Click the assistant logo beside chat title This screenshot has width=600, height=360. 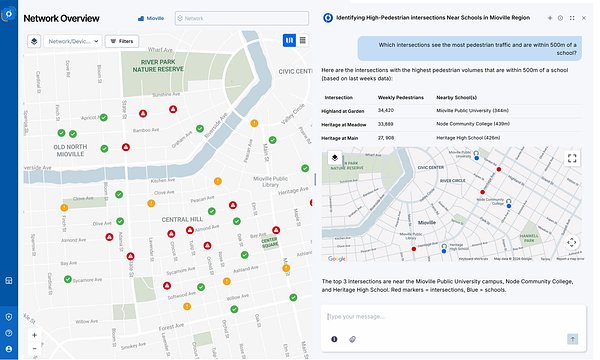[328, 18]
